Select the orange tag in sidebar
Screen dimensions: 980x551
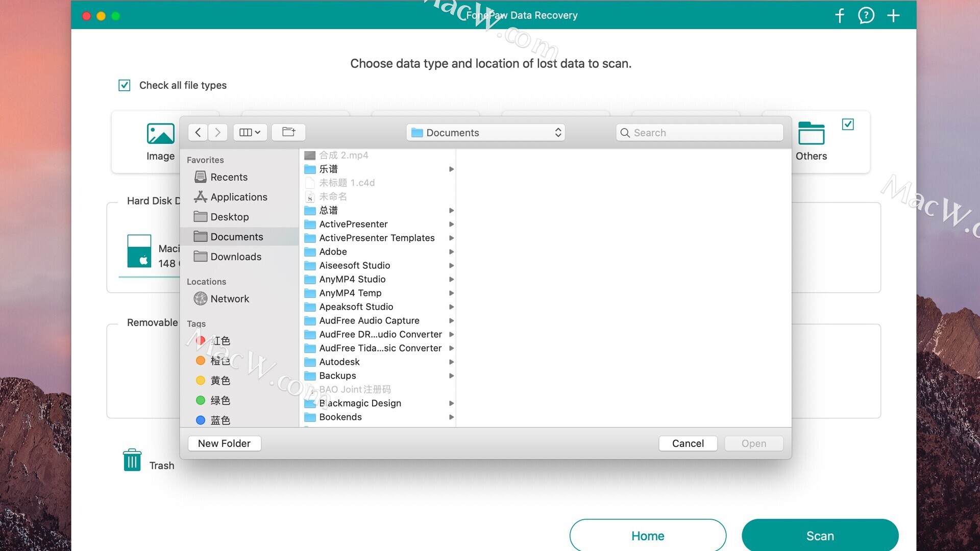(240, 361)
